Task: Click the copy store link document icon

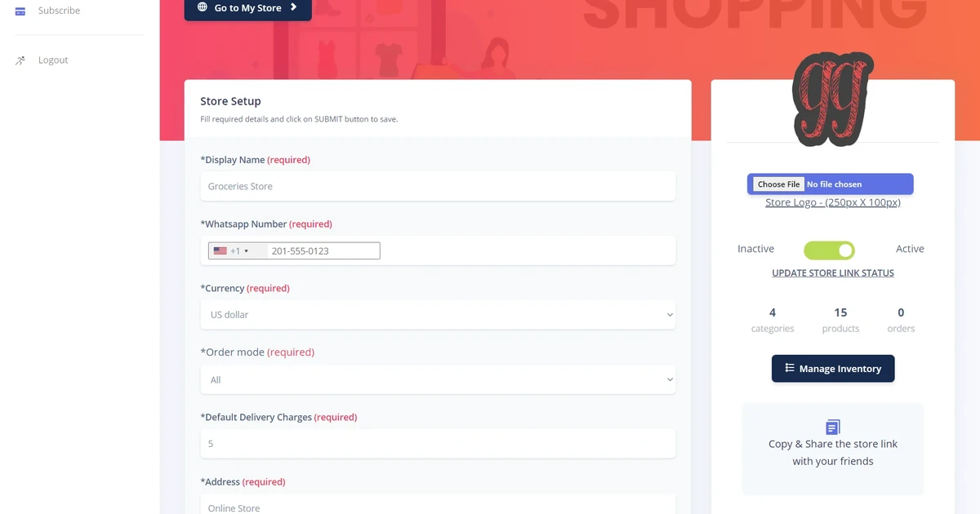Action: pyautogui.click(x=833, y=427)
